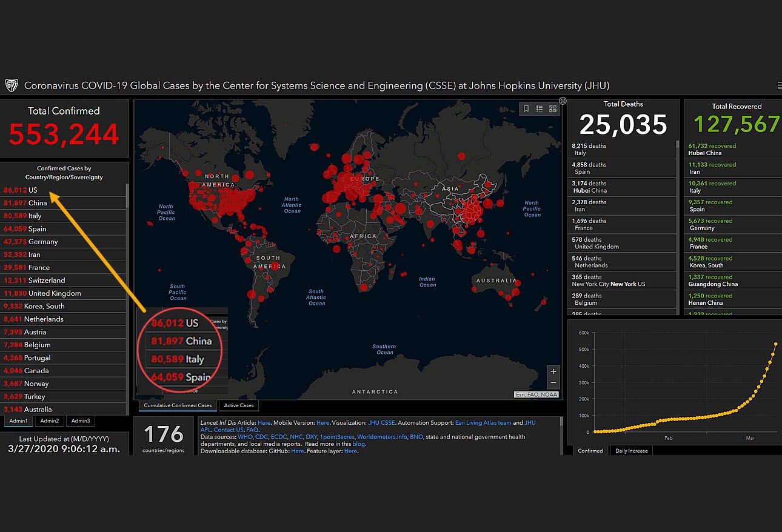Open the NHC data source link

coord(296,437)
